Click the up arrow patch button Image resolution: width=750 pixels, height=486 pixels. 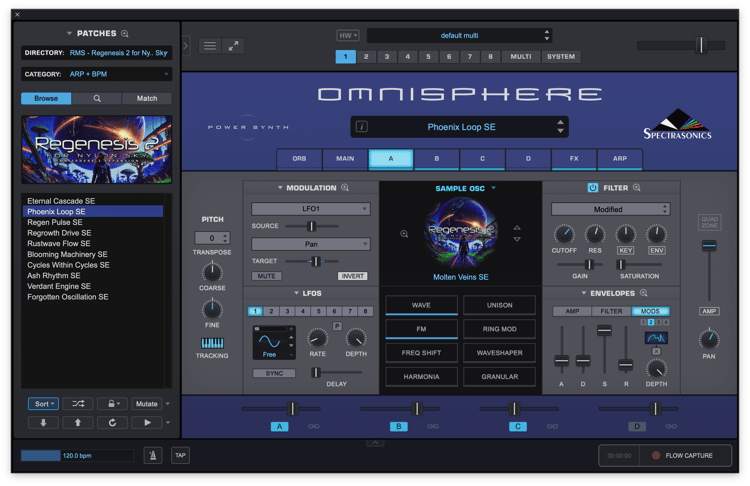click(x=77, y=422)
